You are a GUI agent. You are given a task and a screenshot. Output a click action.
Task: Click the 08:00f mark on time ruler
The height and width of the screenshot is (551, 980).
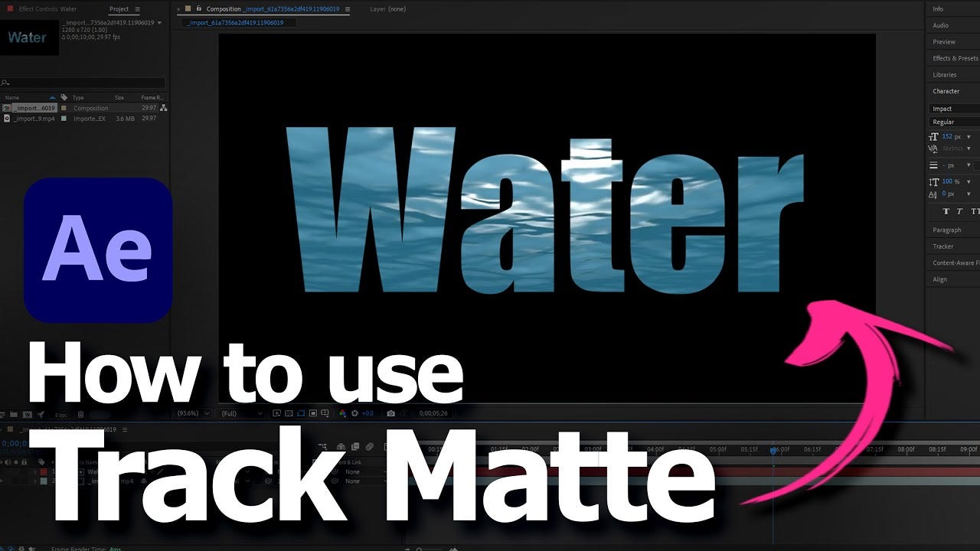pyautogui.click(x=906, y=450)
